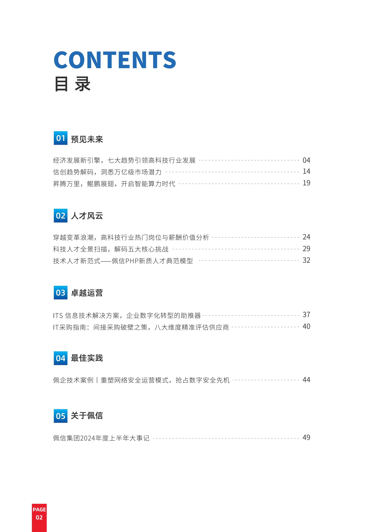
Task: Open the IT采购指南 entry
Action: click(181, 327)
